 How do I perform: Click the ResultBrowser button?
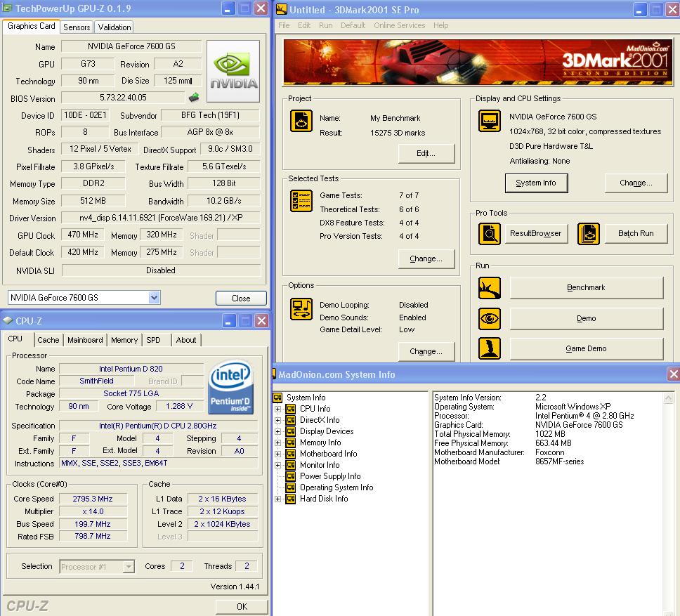click(536, 234)
